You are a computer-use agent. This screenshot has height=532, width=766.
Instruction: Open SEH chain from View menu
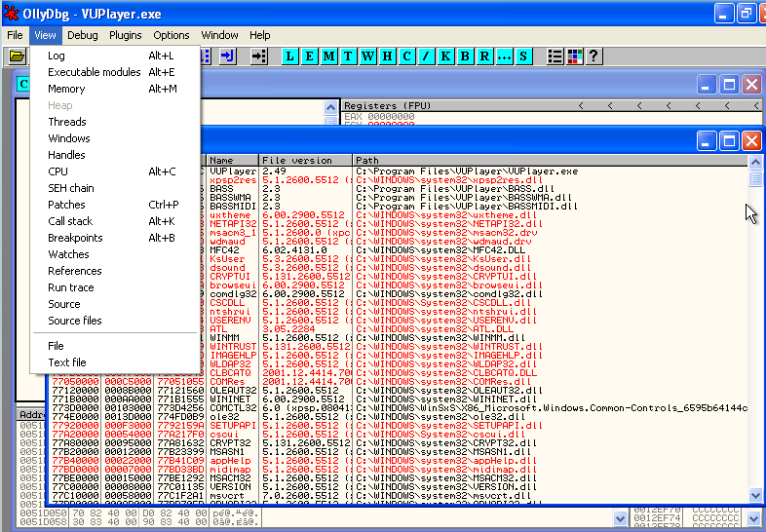tap(115, 189)
